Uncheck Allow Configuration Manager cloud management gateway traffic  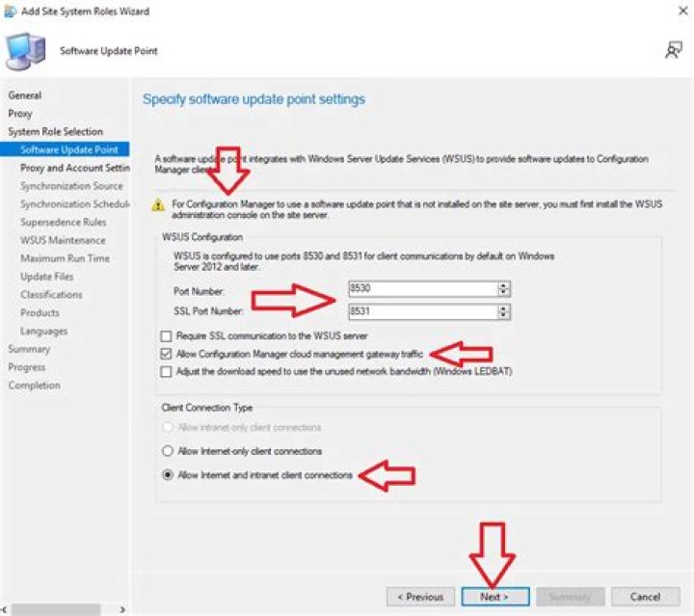pos(166,354)
